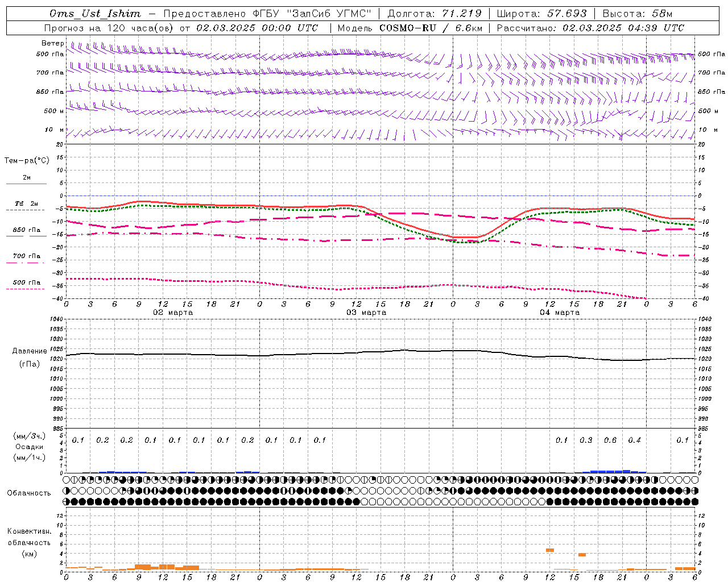Image resolution: width=728 pixels, height=582 pixels.
Task: Click the Ветер wind panel label
Action: pyautogui.click(x=53, y=43)
